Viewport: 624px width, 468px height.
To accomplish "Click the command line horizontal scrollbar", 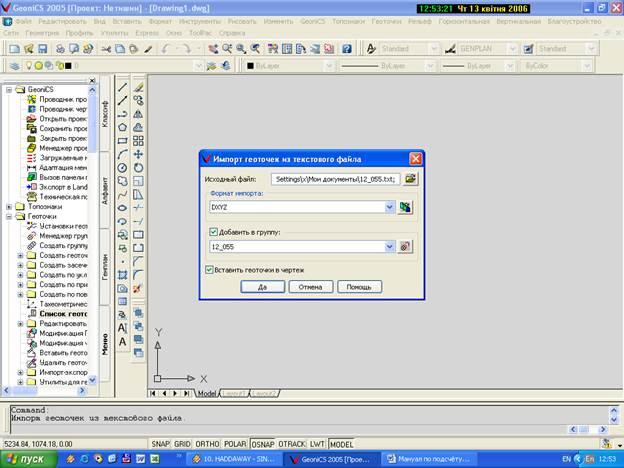I will [588, 429].
